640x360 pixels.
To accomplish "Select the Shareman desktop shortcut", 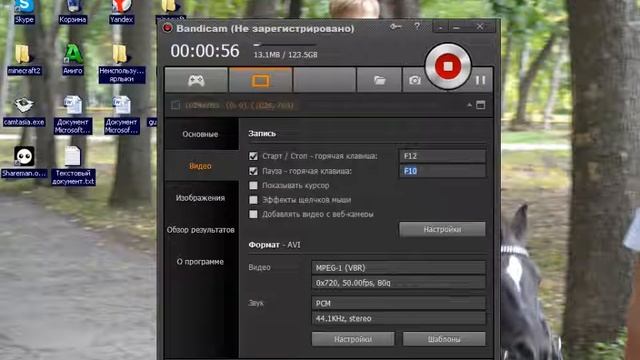I will tap(24, 162).
